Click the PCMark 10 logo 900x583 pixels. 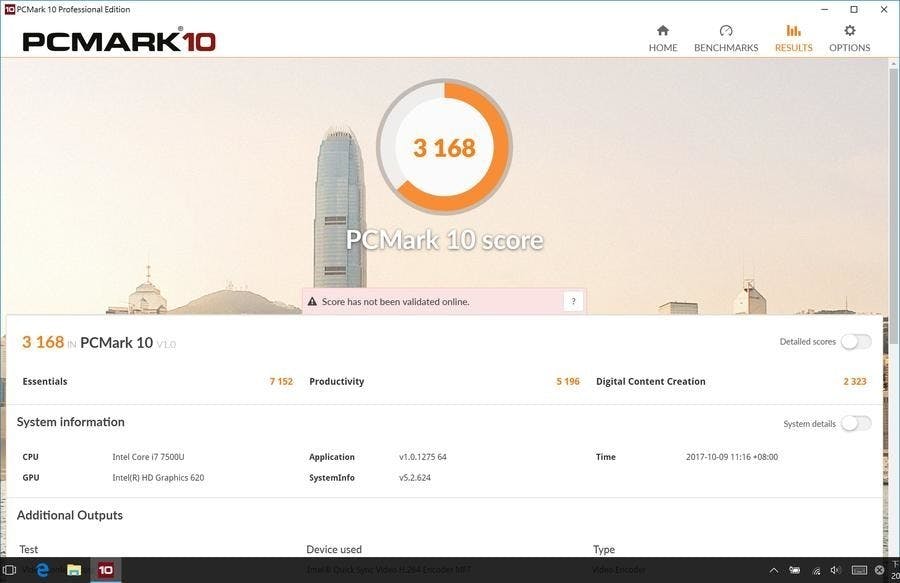click(x=119, y=41)
